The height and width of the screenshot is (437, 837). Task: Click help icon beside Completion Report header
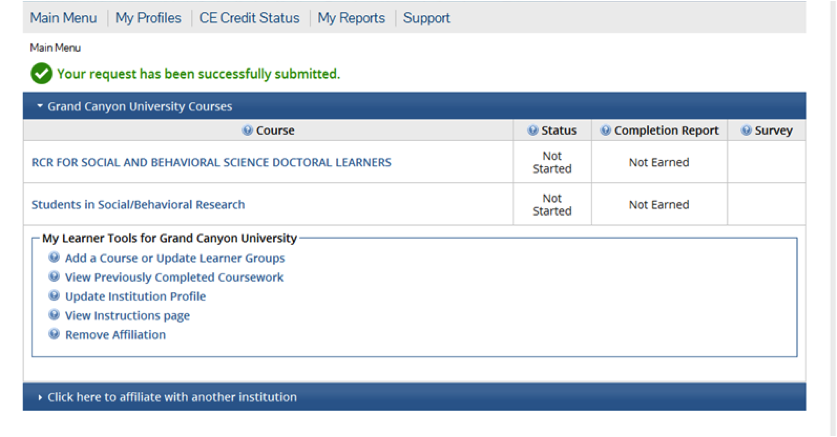pyautogui.click(x=605, y=130)
